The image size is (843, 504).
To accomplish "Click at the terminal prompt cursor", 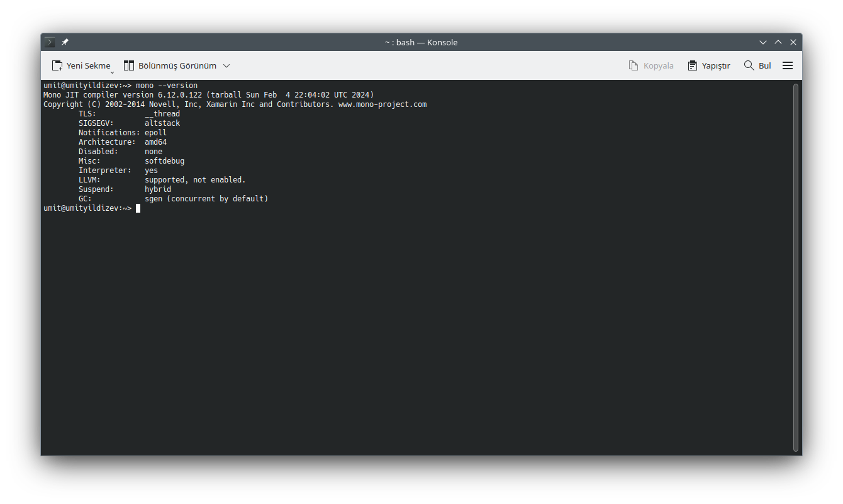I will 138,208.
